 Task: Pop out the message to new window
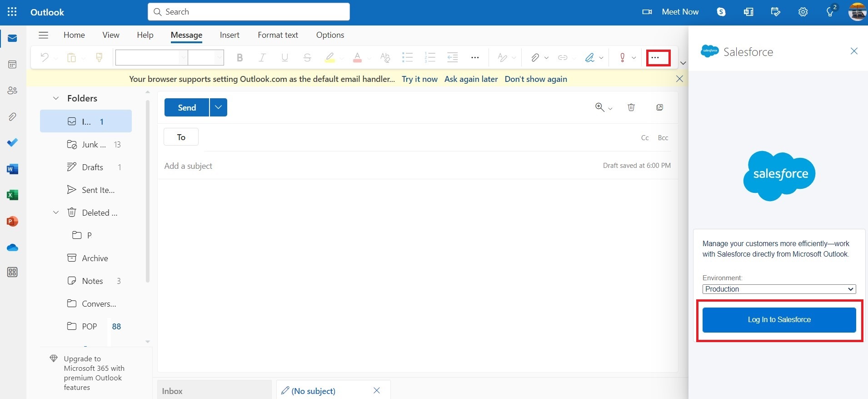coord(659,107)
